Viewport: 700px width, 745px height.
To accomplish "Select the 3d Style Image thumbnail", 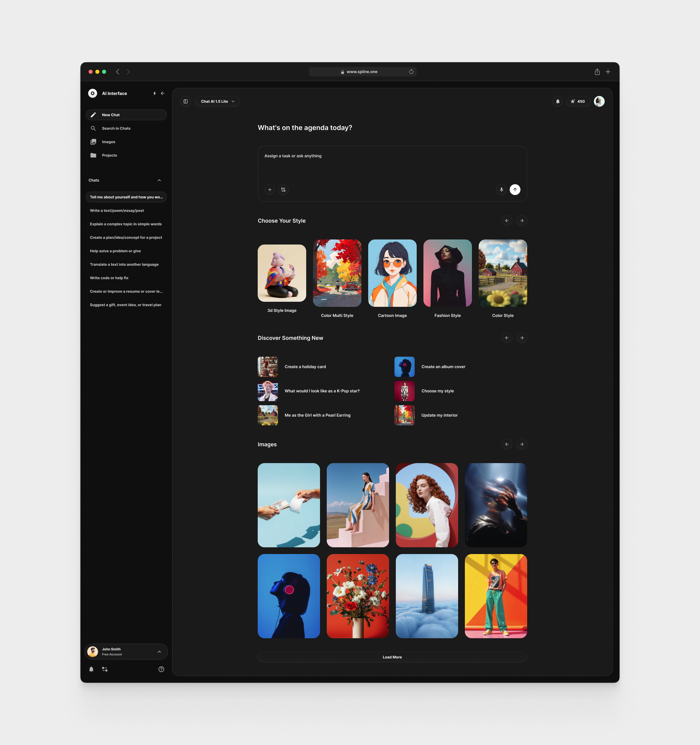I will 282,273.
